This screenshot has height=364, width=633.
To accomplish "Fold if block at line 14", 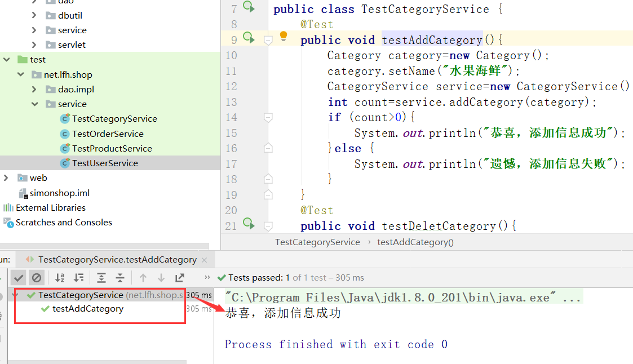I will 268,117.
